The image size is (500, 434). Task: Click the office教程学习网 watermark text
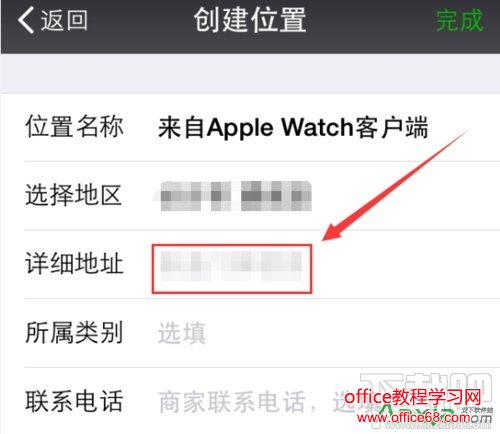(x=413, y=397)
